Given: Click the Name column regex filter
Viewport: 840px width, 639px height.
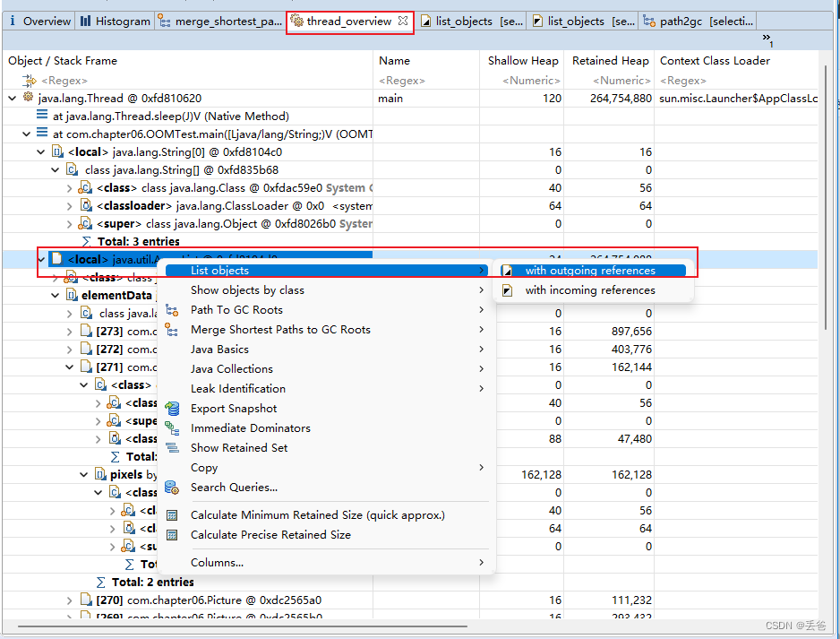Looking at the screenshot, I should click(402, 81).
